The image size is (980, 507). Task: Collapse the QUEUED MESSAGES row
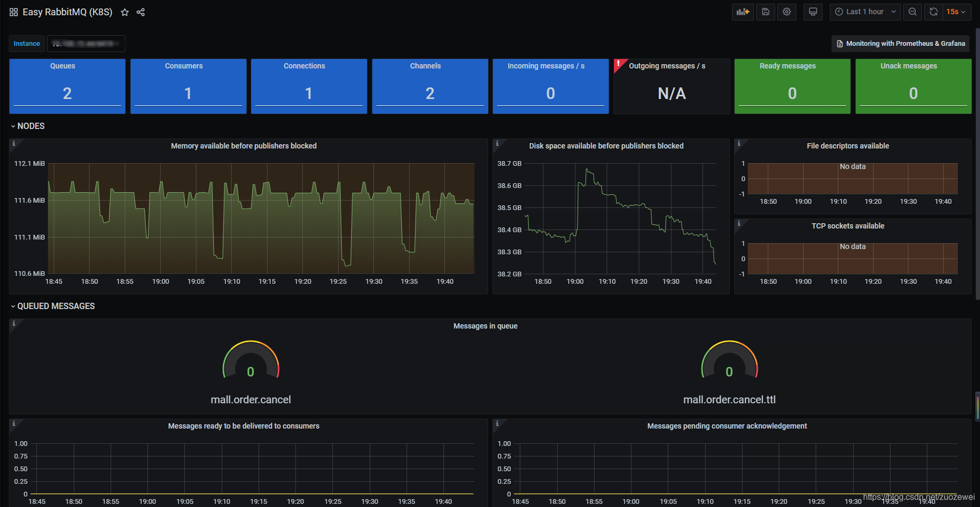(53, 306)
